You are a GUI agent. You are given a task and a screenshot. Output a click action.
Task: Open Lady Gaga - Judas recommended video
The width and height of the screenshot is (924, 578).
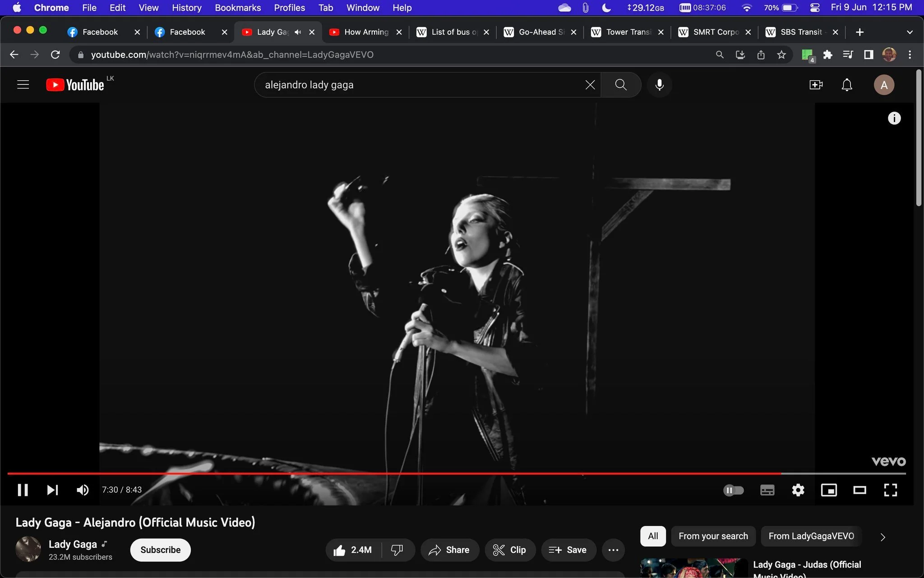tap(807, 569)
